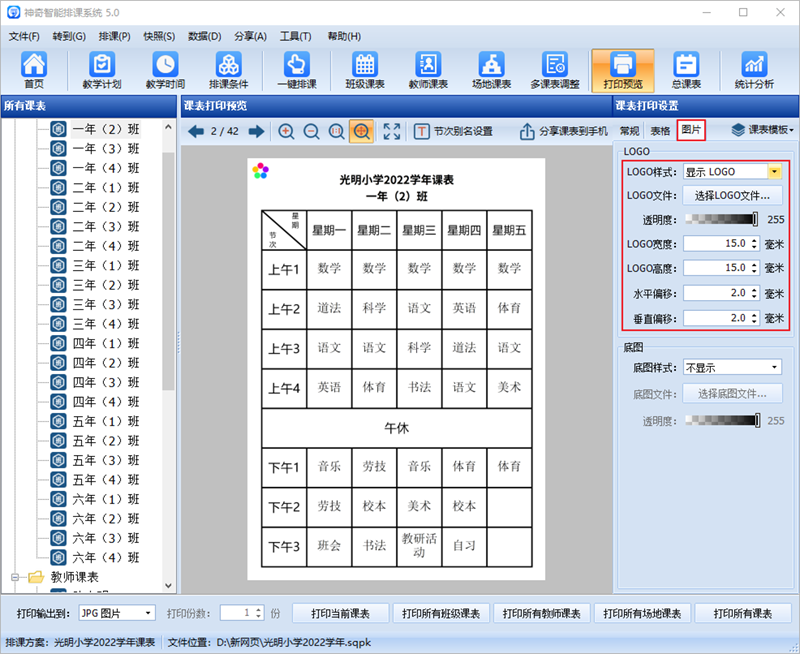Click the LOGO宽度 spinner arrows
The image size is (800, 654).
(754, 243)
